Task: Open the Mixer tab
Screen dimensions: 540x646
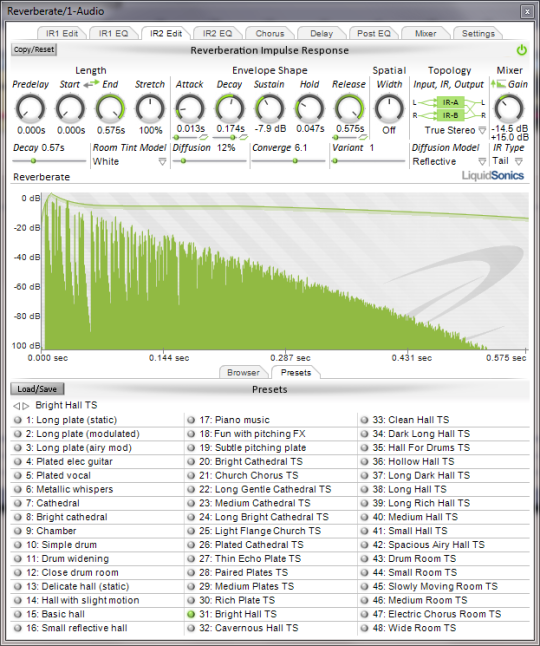Action: 425,33
